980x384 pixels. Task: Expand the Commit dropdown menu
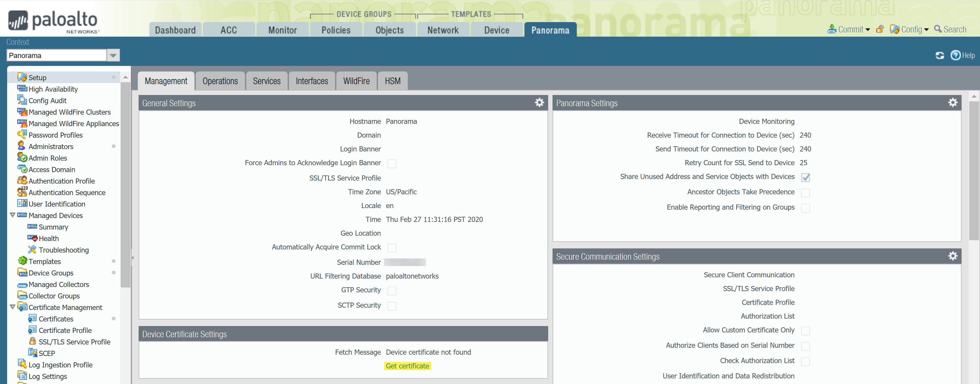pos(867,30)
